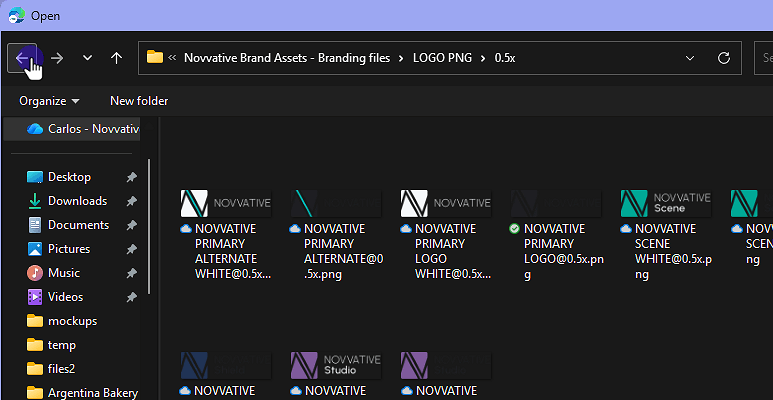
Task: Click green synced checkmark on PRIMARY LOGO@0.5x.png
Action: (x=515, y=229)
